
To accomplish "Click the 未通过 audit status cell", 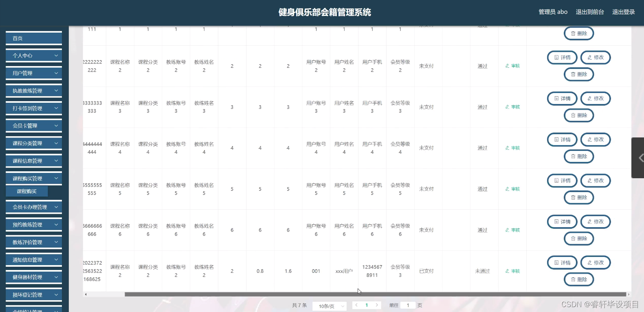I will click(482, 271).
